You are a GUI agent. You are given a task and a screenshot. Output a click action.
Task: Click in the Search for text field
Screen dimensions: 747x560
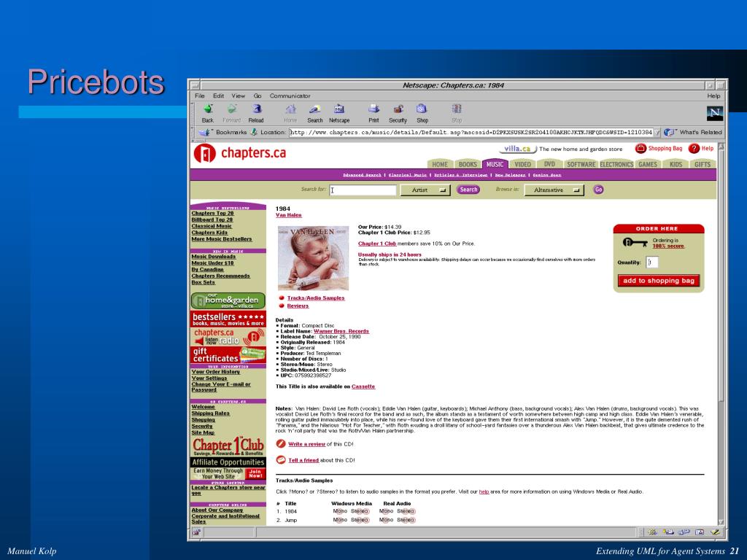[363, 190]
